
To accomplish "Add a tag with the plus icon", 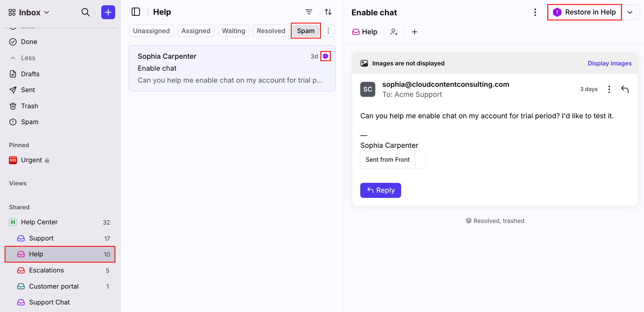I will 414,32.
